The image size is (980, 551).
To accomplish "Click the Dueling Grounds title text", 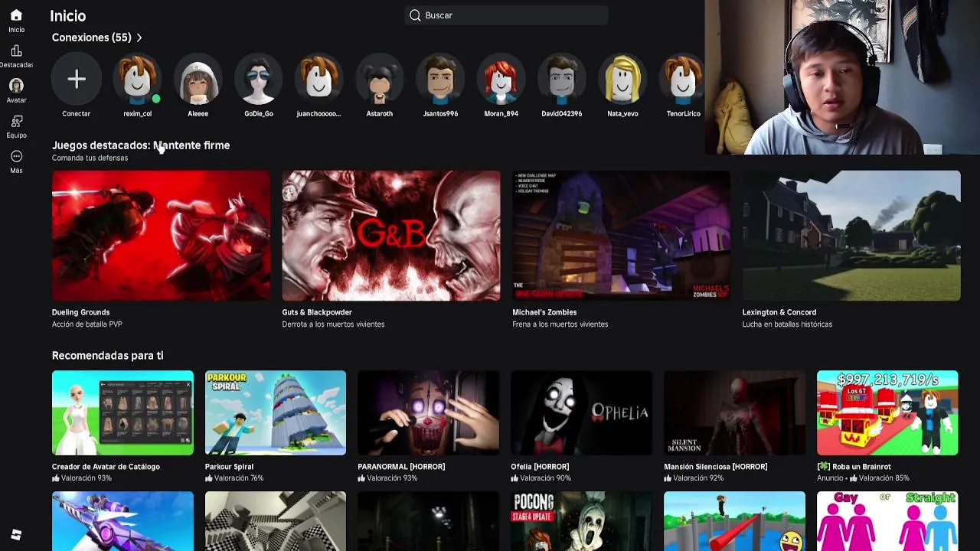I will [80, 312].
